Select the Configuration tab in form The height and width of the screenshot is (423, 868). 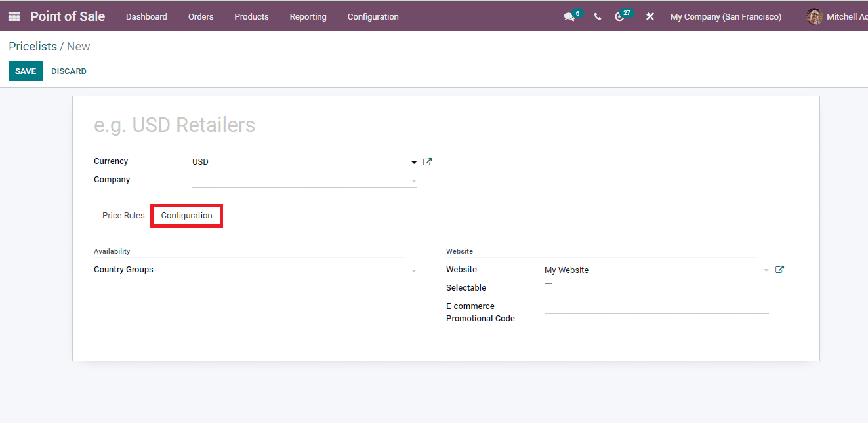[187, 216]
